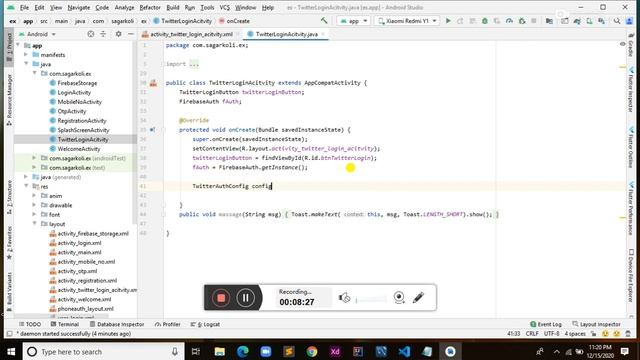Open the Resource Manager side tab
Screen dimensions: 640x360
click(9, 99)
